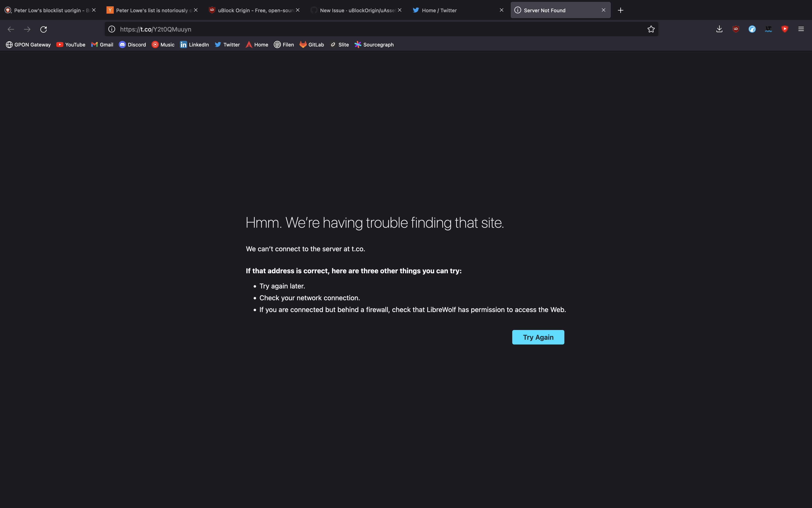Image resolution: width=812 pixels, height=508 pixels.
Task: Open the Home bookmark
Action: (x=257, y=45)
